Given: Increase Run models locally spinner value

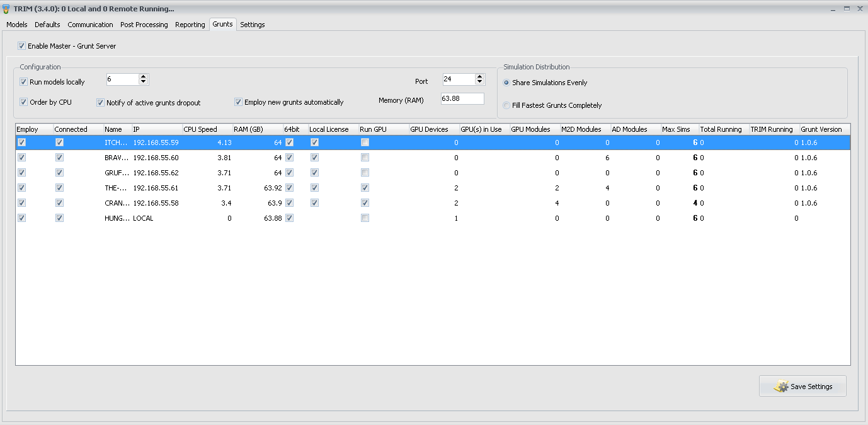Looking at the screenshot, I should (144, 76).
